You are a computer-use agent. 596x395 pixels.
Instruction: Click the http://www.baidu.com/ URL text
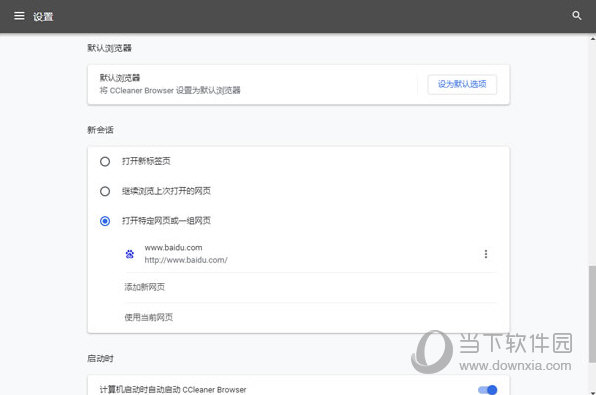pyautogui.click(x=186, y=260)
